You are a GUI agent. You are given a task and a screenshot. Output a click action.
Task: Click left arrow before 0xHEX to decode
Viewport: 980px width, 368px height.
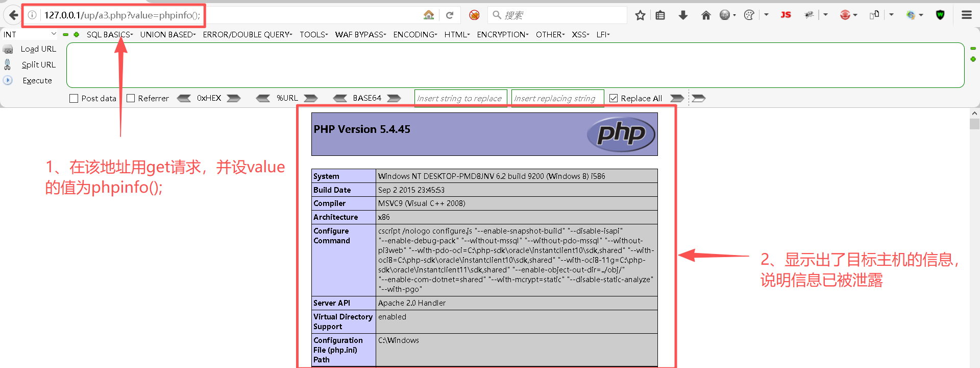184,98
